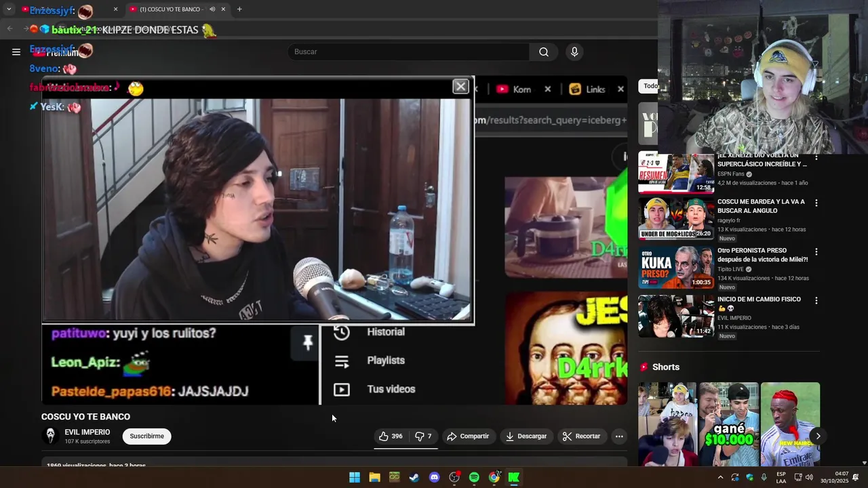Open Chrome from the taskbar
868x488 pixels.
pyautogui.click(x=494, y=477)
